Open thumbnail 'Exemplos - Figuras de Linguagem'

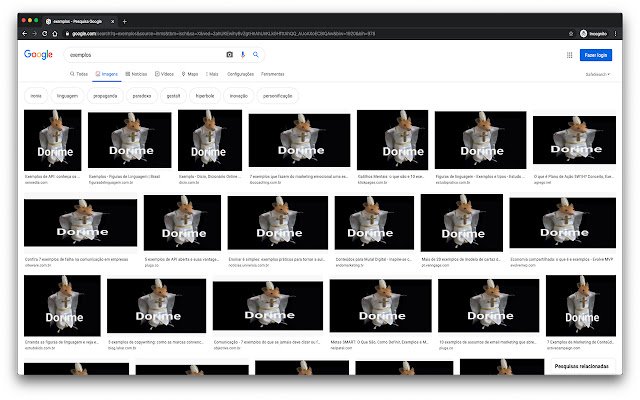point(130,140)
